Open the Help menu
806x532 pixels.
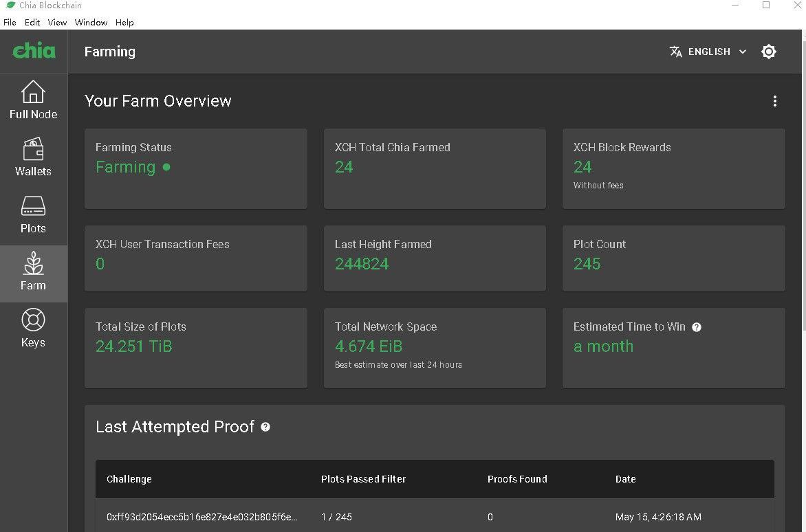click(124, 22)
